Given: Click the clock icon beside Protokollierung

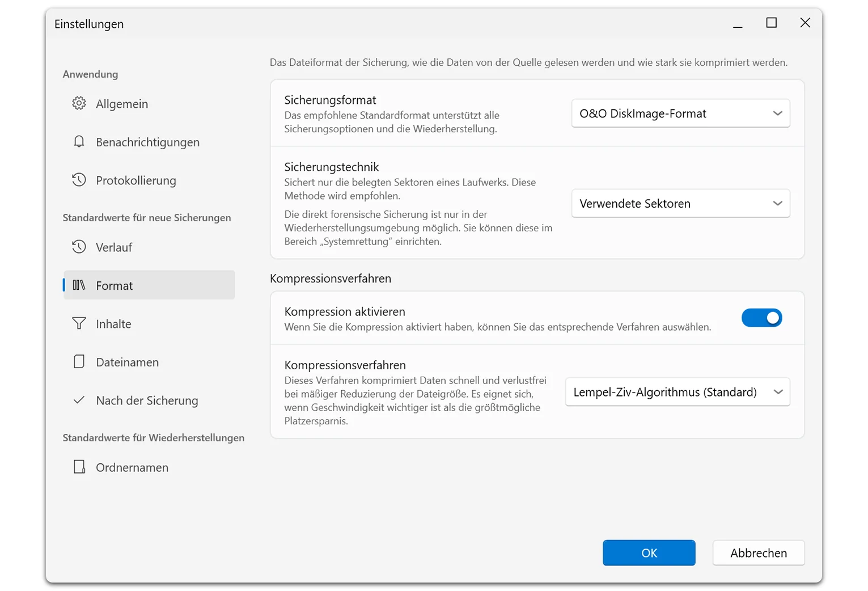Looking at the screenshot, I should [x=79, y=180].
